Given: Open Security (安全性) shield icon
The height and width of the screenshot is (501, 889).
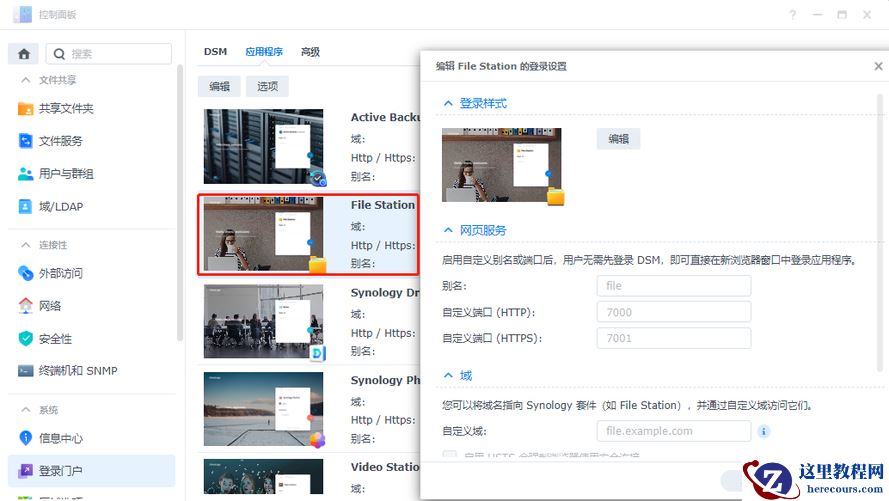Looking at the screenshot, I should 26,338.
